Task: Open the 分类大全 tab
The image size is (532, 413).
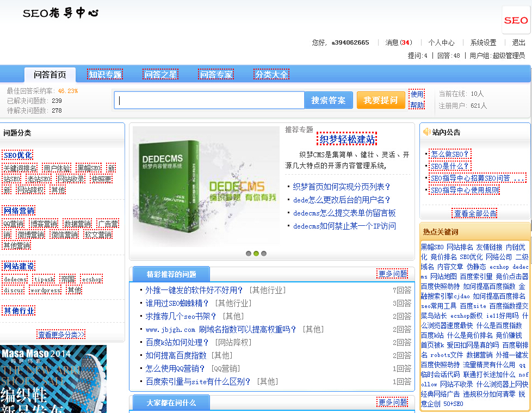Action: (x=271, y=75)
